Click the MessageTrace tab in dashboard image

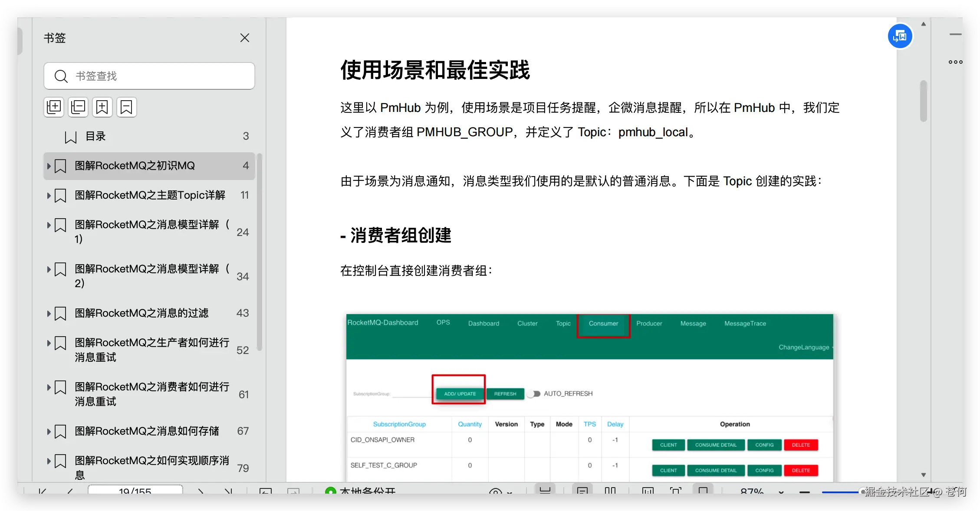point(745,324)
